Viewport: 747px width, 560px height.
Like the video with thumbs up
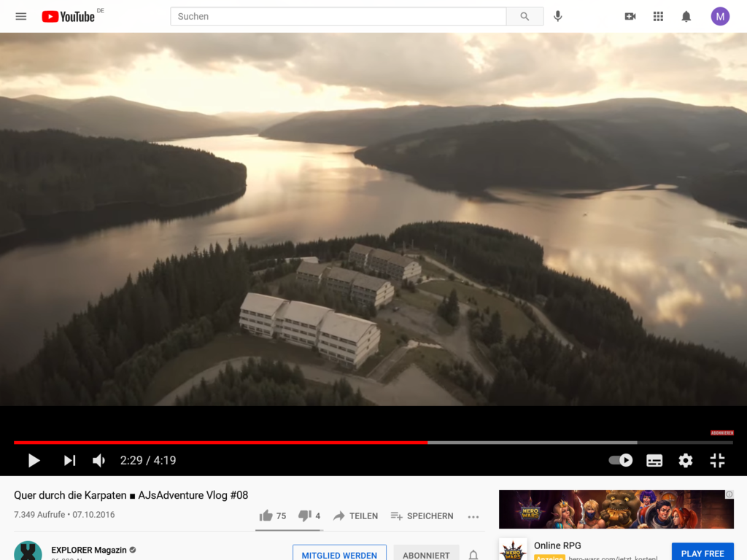coord(273,516)
